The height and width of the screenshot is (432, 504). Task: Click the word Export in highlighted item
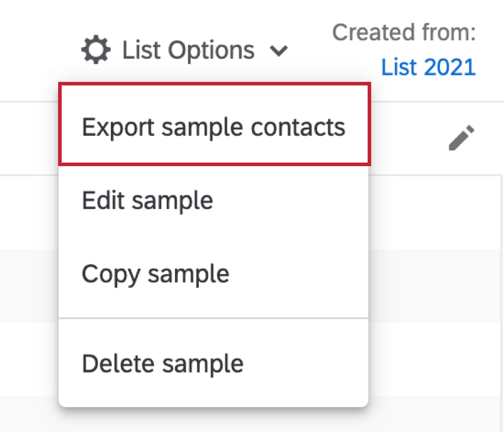point(118,128)
